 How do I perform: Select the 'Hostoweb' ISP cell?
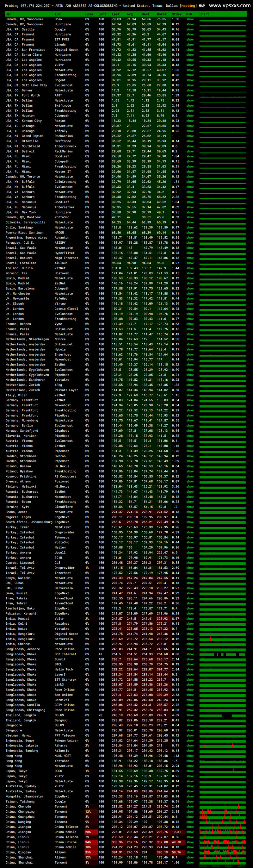[62, 273]
